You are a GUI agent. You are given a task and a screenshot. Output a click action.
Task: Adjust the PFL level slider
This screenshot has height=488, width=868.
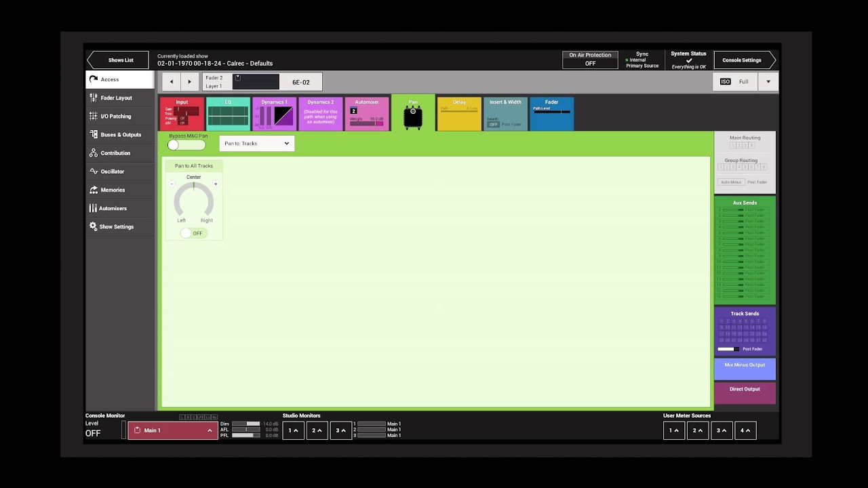pyautogui.click(x=245, y=436)
